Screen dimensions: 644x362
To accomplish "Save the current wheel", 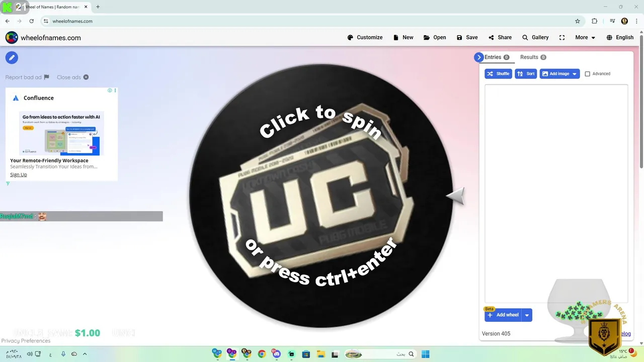I will [467, 37].
